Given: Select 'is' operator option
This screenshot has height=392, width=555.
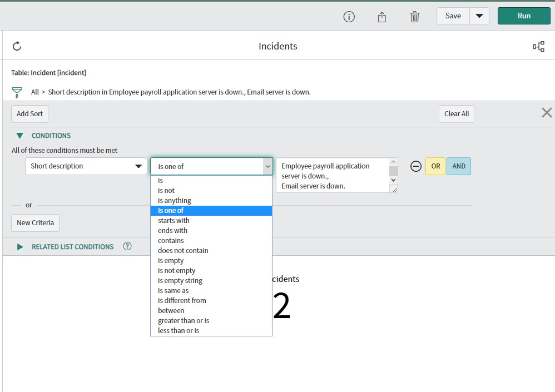Looking at the screenshot, I should tap(211, 181).
